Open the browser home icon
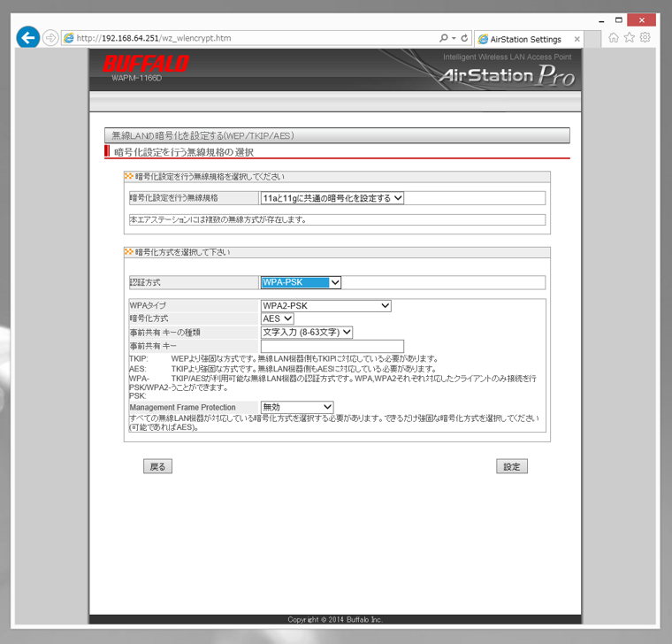The image size is (672, 644). (x=614, y=38)
